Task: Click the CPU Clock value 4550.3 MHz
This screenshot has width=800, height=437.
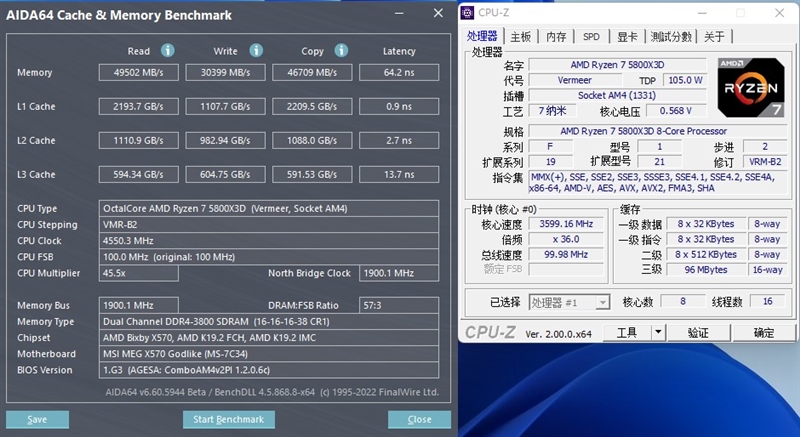Action: pos(269,241)
